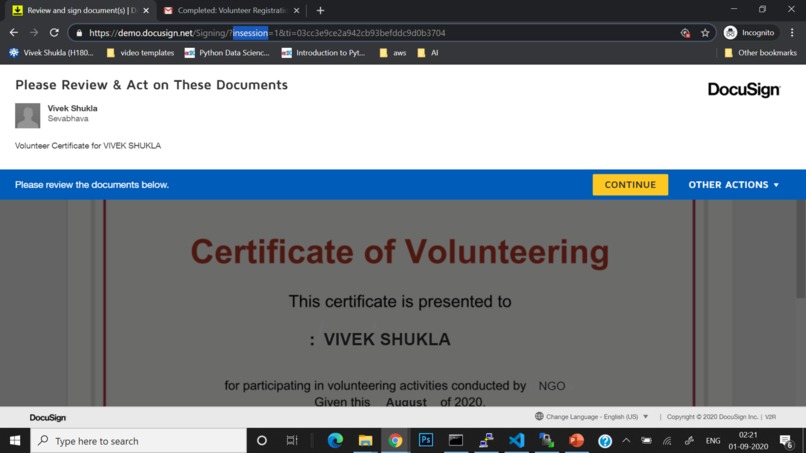Select the Review and sign document(s) tab
The height and width of the screenshot is (453, 806).
click(x=75, y=10)
